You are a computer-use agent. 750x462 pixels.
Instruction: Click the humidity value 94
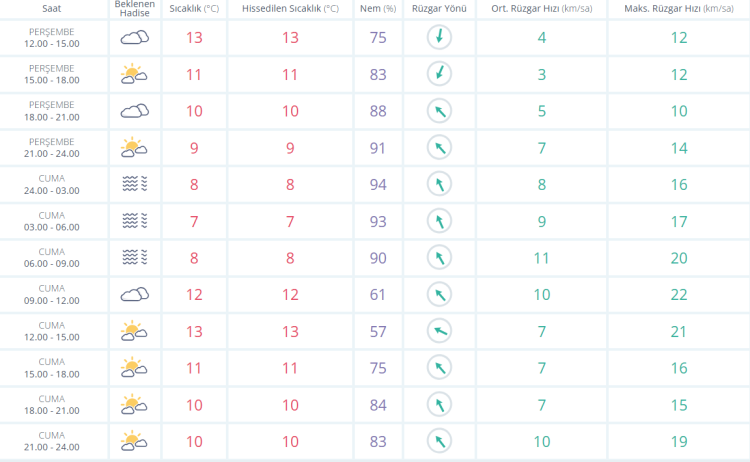[x=378, y=184]
